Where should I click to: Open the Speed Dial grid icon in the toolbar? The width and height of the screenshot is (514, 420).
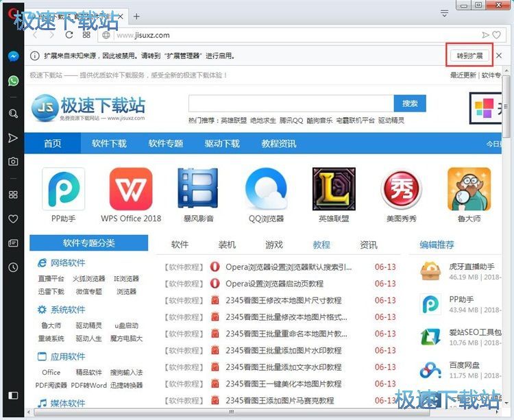pos(86,35)
